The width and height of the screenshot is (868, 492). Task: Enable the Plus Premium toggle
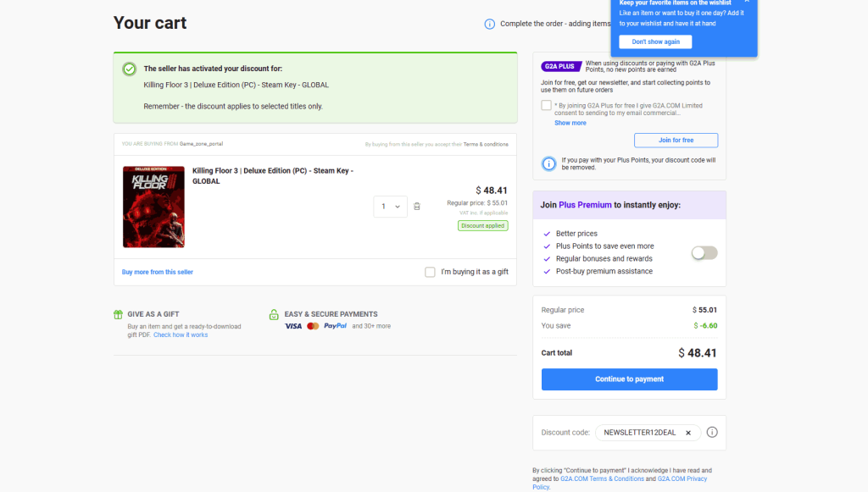click(704, 252)
